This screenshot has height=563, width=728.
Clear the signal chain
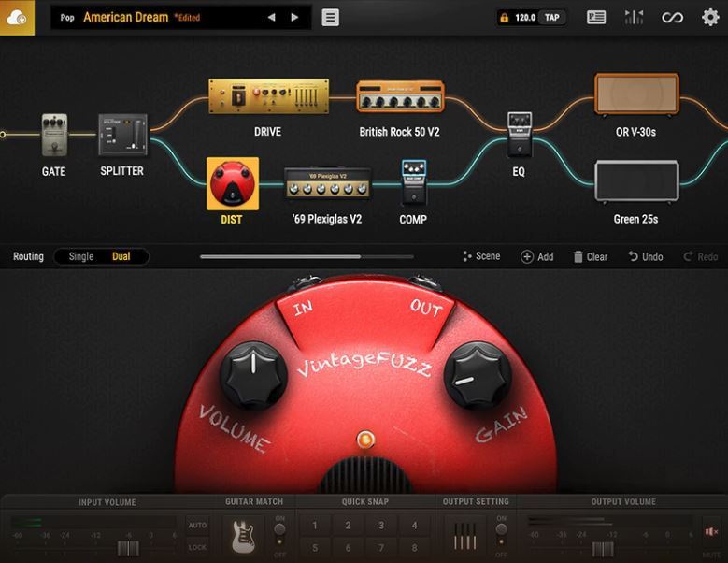coord(590,256)
